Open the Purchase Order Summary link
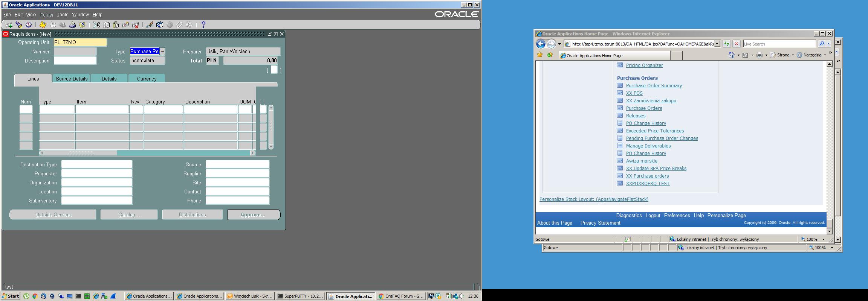This screenshot has height=301, width=868. (654, 85)
